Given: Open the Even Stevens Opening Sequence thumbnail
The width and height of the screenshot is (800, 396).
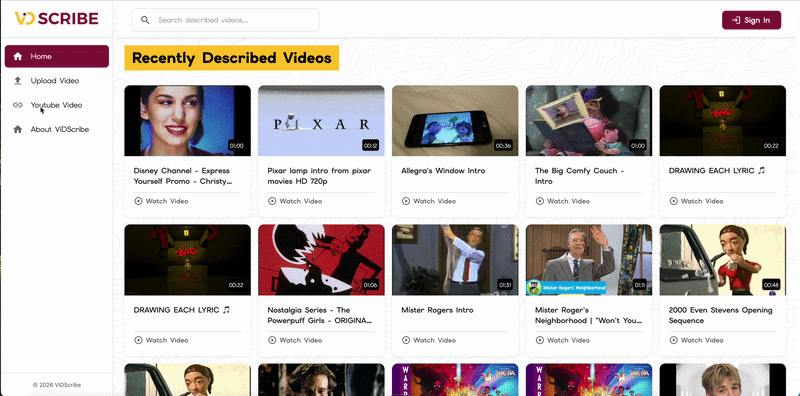Looking at the screenshot, I should 722,260.
